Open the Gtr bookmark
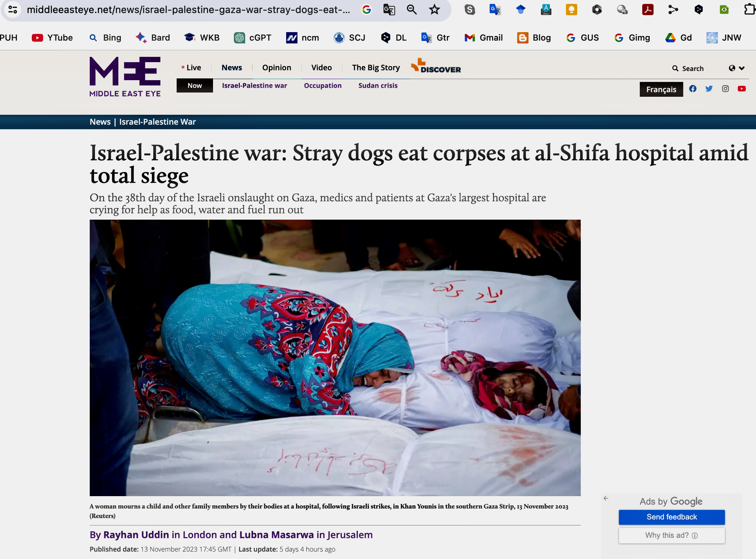 point(435,38)
